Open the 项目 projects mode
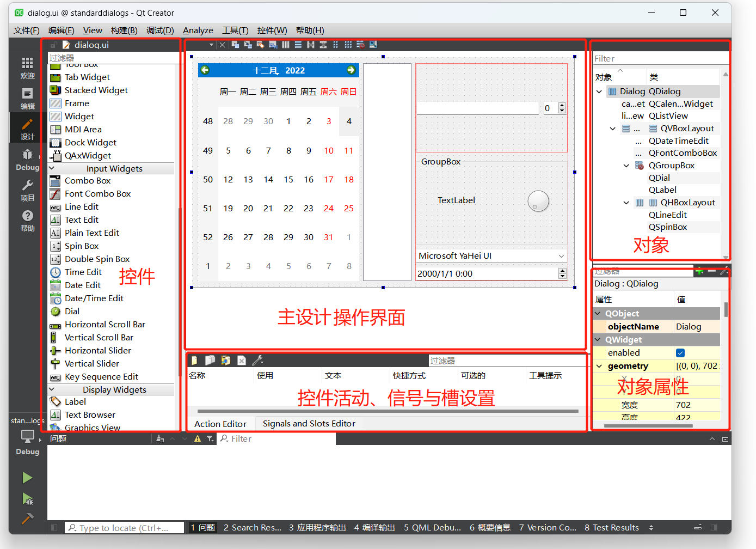The height and width of the screenshot is (549, 756). tap(27, 191)
